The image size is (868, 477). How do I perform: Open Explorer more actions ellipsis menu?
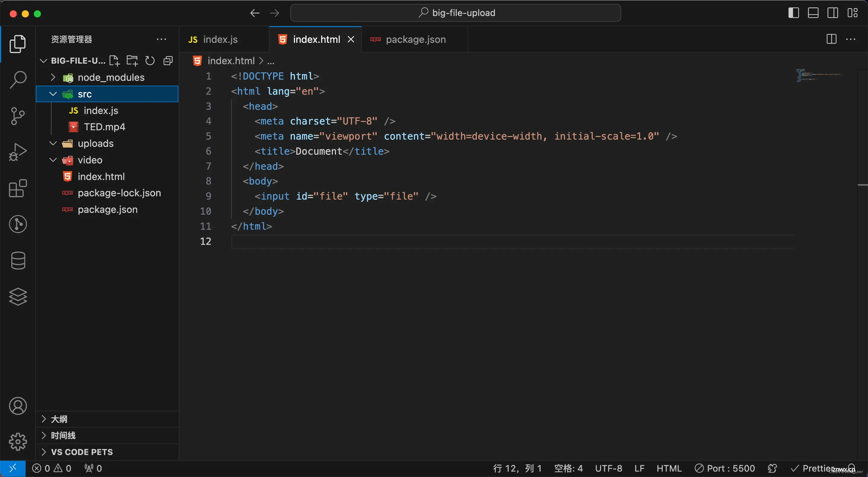162,39
